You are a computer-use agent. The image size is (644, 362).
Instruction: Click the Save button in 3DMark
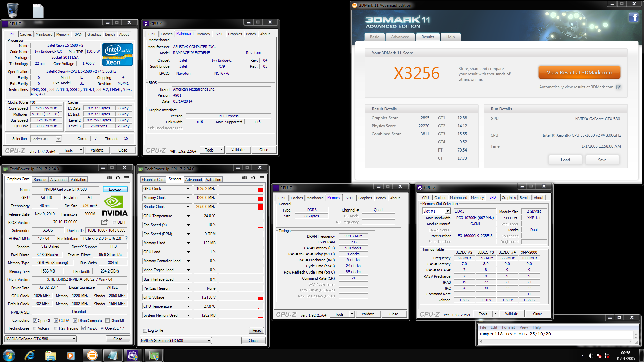tap(602, 160)
